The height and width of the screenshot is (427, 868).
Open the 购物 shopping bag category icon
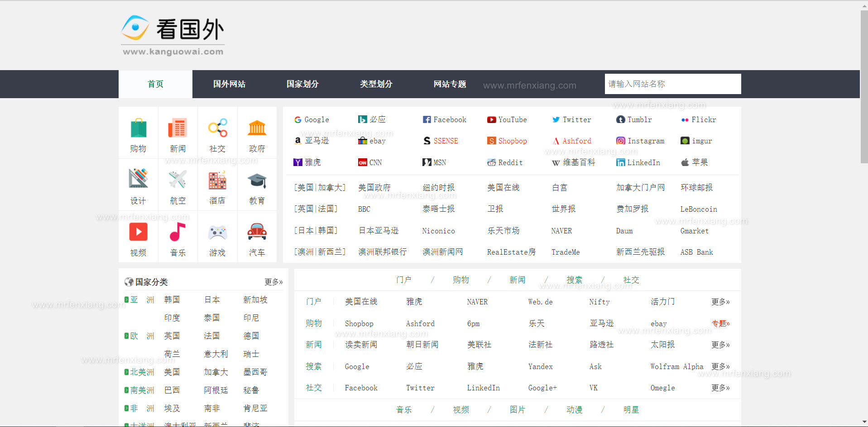pos(138,129)
